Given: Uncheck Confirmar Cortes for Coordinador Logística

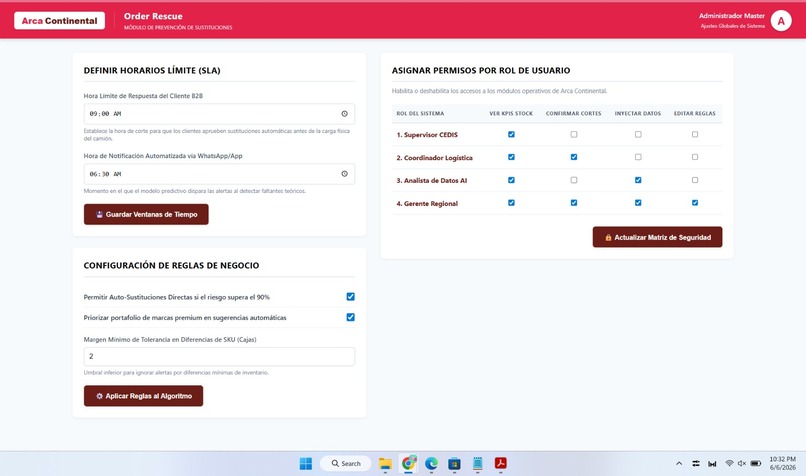Looking at the screenshot, I should coord(574,157).
